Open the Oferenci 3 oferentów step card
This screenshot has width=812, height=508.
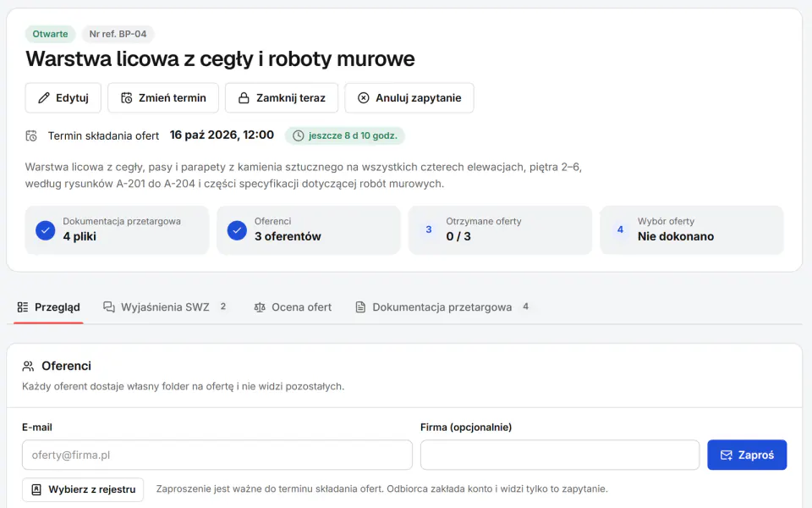(309, 230)
